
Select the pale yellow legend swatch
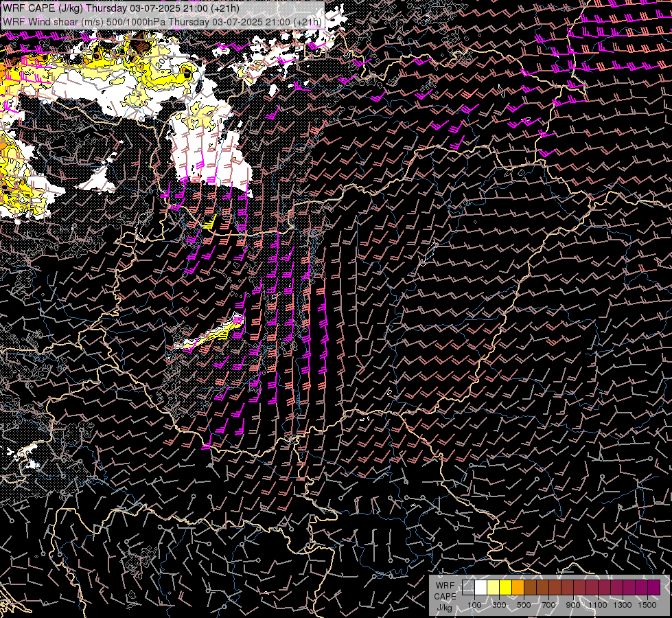(x=494, y=588)
